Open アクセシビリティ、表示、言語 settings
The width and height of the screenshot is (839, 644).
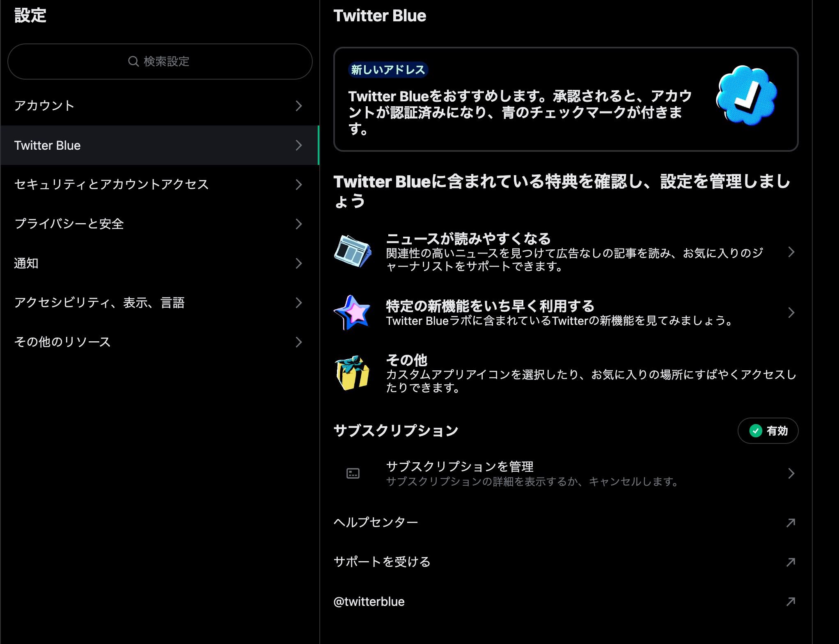click(x=160, y=303)
